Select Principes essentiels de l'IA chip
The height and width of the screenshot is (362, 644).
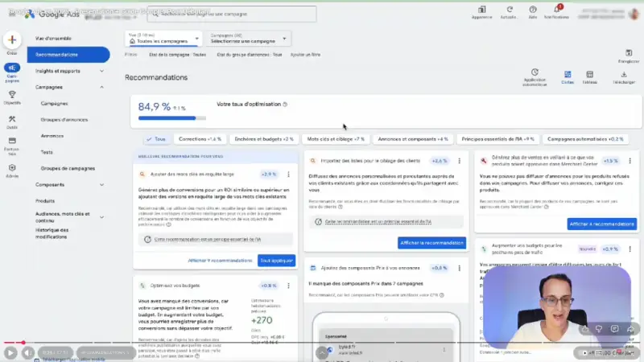click(x=497, y=139)
